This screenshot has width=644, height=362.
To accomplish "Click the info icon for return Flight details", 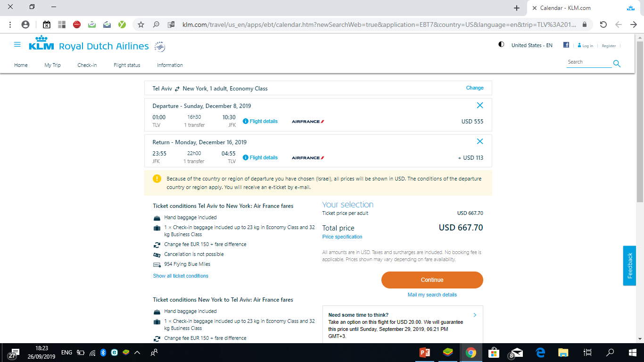I will tap(246, 157).
